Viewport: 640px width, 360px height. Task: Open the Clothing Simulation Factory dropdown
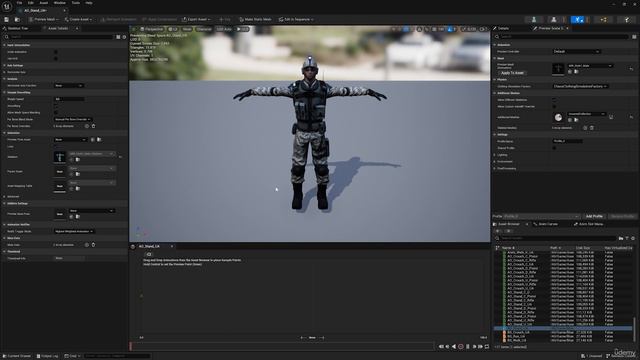coord(581,86)
